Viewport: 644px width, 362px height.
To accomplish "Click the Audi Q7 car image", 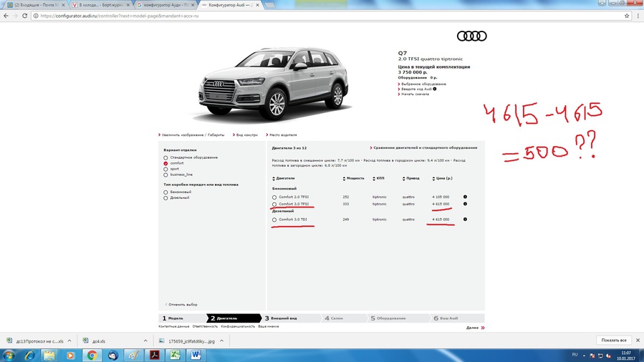I will click(x=274, y=84).
